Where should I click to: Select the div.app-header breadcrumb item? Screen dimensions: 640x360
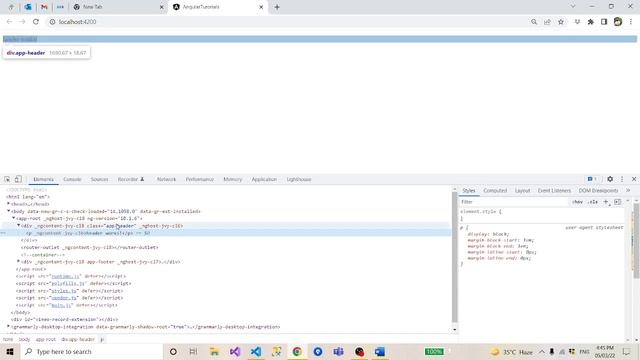tap(78, 340)
